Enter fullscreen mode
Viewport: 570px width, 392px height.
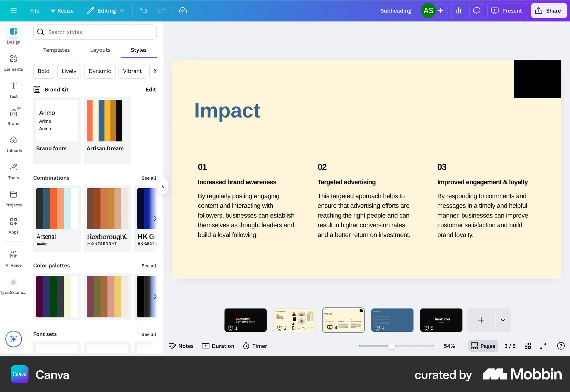(543, 346)
